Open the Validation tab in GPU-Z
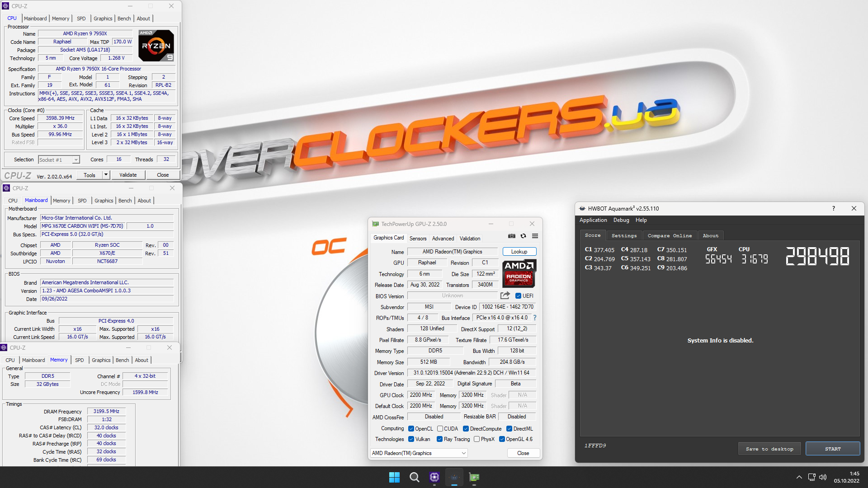The width and height of the screenshot is (868, 488). tap(470, 239)
